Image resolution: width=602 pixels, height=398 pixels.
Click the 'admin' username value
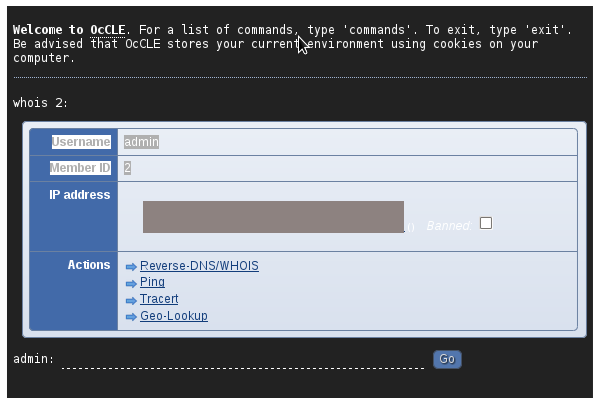(141, 142)
